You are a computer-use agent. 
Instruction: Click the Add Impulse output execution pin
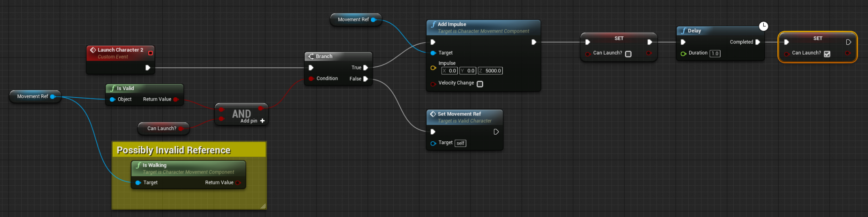pos(534,42)
